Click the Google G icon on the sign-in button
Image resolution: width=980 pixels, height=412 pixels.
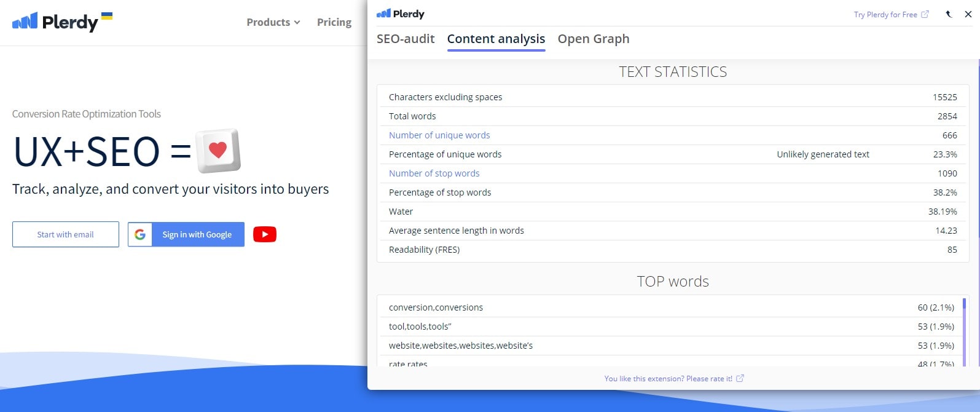click(x=140, y=234)
